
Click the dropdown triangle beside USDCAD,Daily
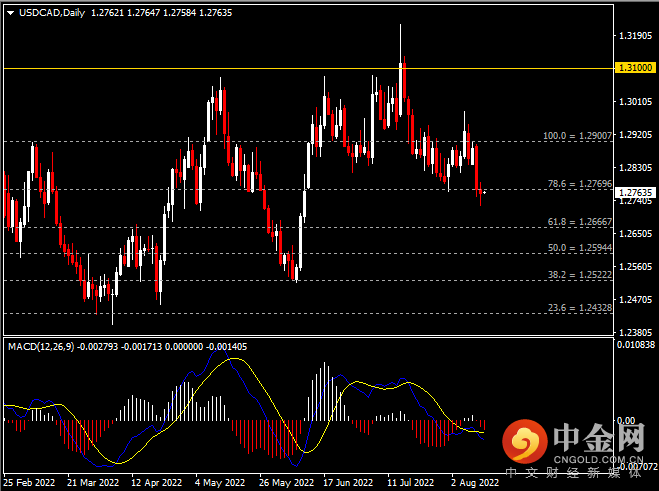(x=11, y=13)
